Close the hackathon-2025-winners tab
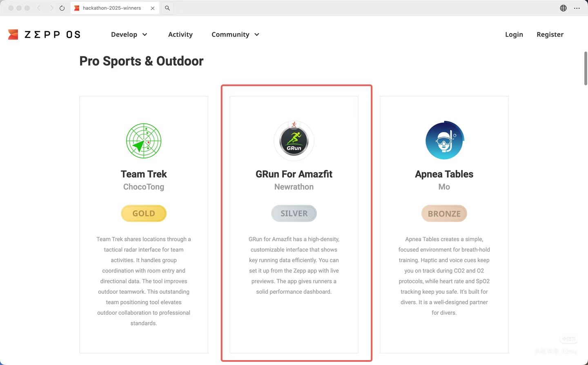 pyautogui.click(x=153, y=8)
